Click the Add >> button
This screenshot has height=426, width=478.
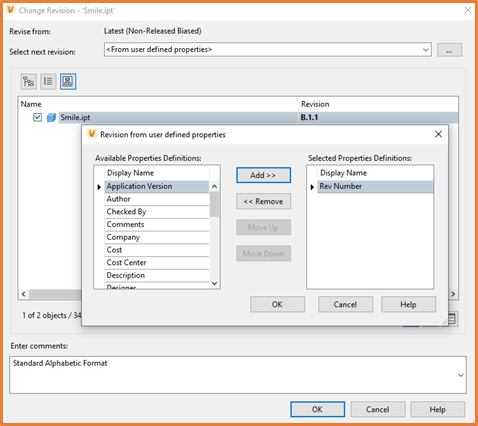tap(263, 175)
